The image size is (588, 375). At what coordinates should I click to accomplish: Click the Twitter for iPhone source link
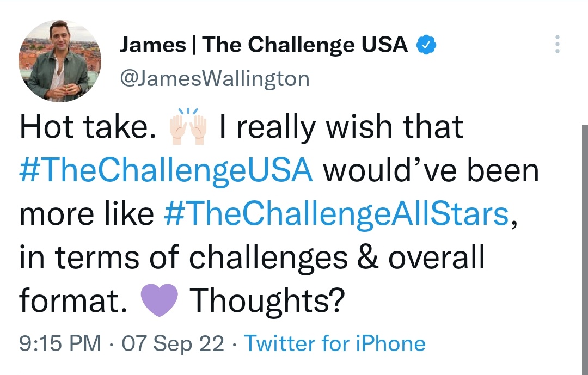[x=335, y=343]
